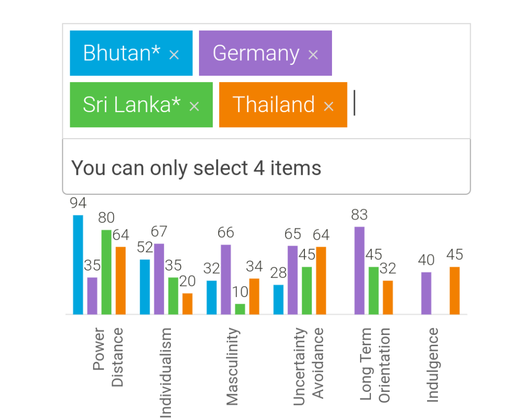Click the orange Thailand country tag

pyautogui.click(x=283, y=105)
